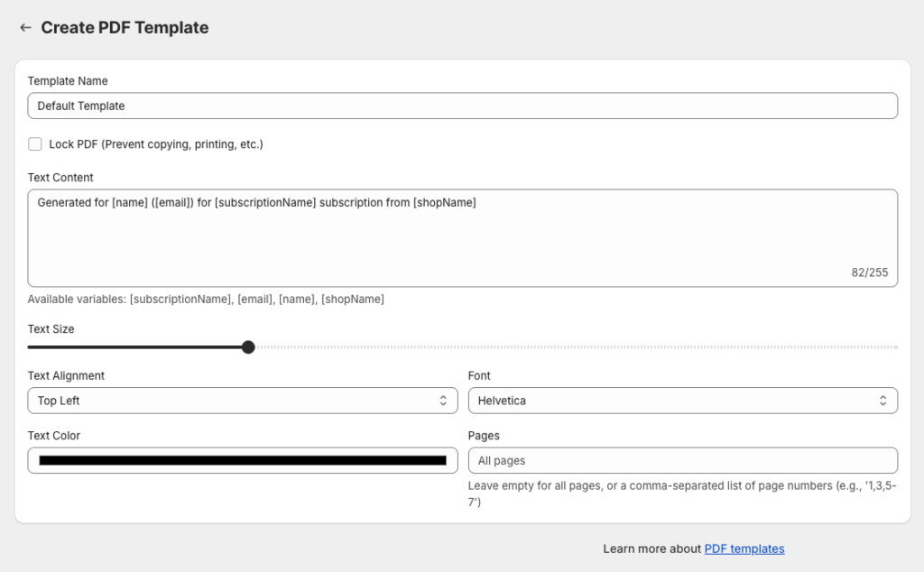Click the 'Available variables' hint text
Viewport: 924px width, 572px height.
(206, 300)
